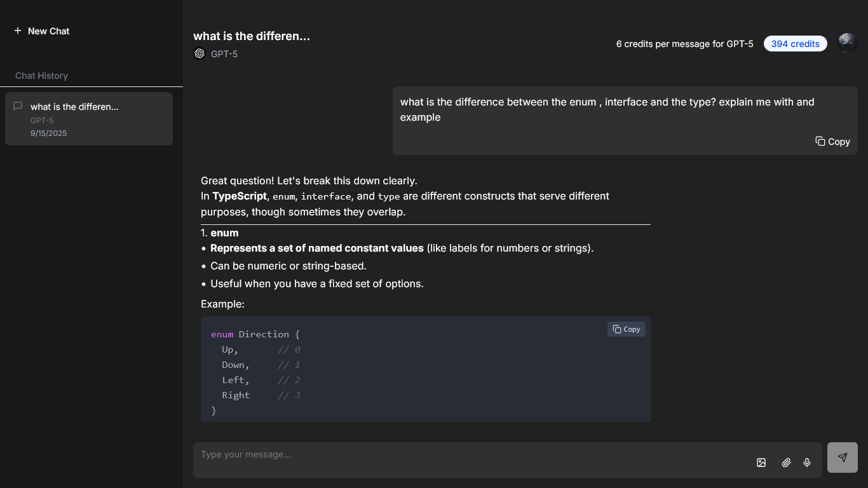Click the conversation title in the header

point(252,36)
